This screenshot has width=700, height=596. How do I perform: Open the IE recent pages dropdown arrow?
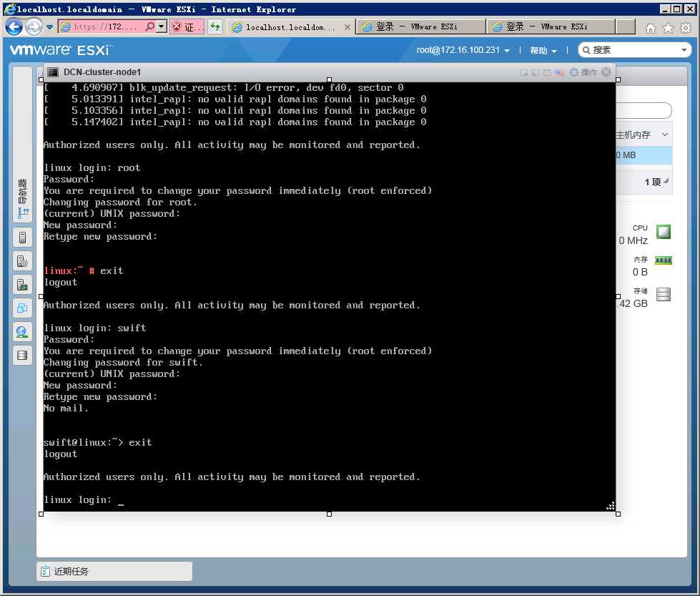(x=49, y=27)
